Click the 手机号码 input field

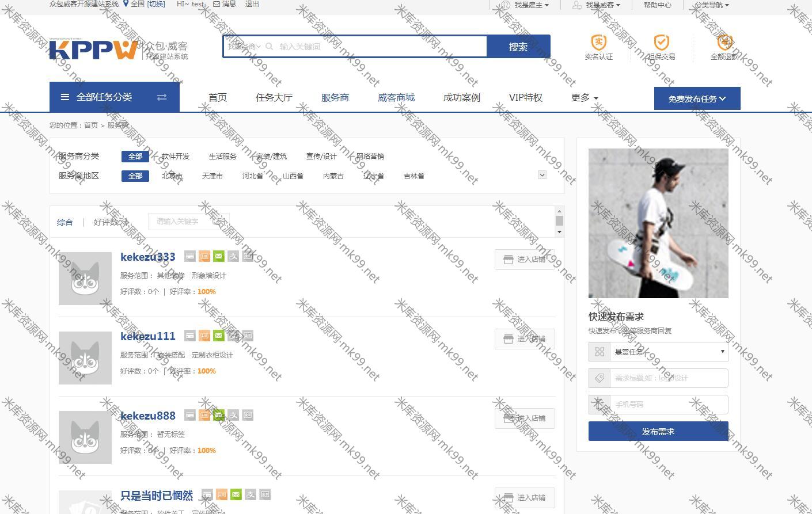pos(669,405)
